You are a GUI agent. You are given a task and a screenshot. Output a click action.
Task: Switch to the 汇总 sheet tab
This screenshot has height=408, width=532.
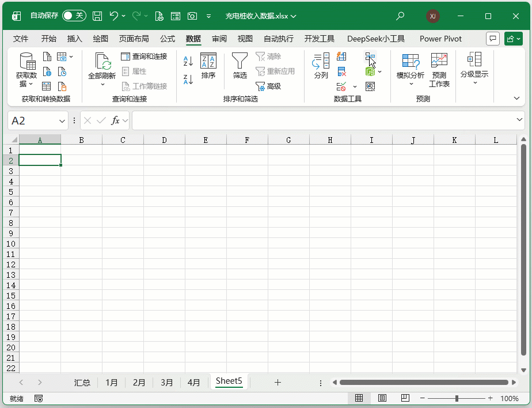82,383
